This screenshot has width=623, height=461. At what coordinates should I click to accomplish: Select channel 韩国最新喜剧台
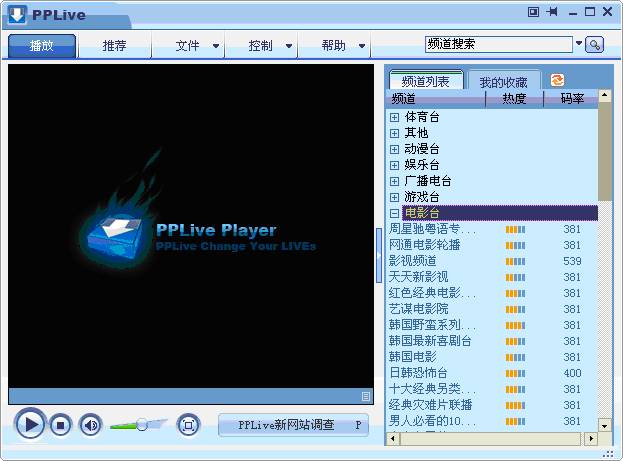430,341
